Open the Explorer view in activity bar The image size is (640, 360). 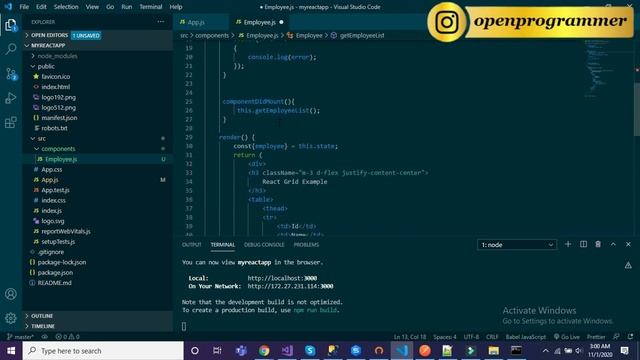11,24
